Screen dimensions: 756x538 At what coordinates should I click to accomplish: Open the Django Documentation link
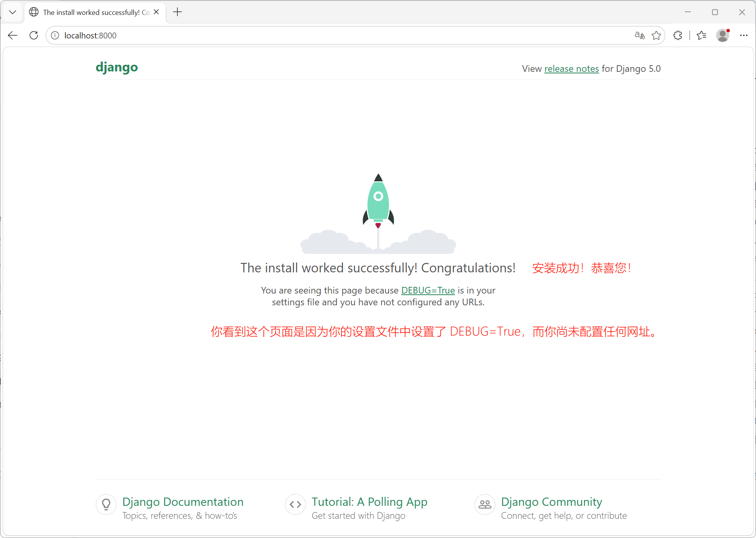pyautogui.click(x=183, y=502)
